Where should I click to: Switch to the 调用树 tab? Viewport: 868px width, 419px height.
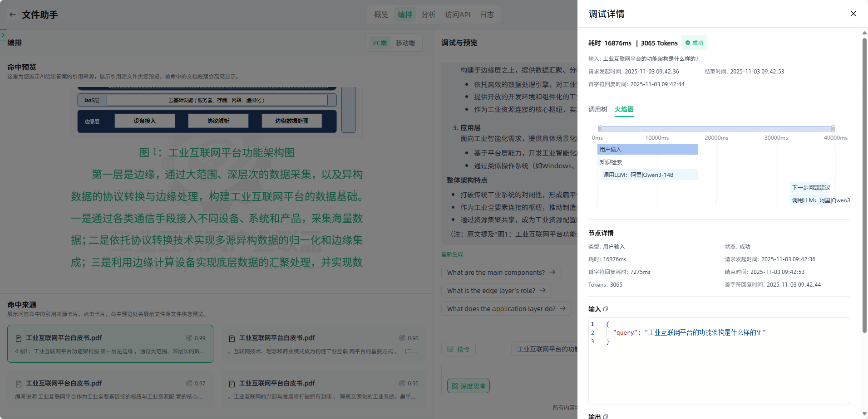pyautogui.click(x=597, y=109)
